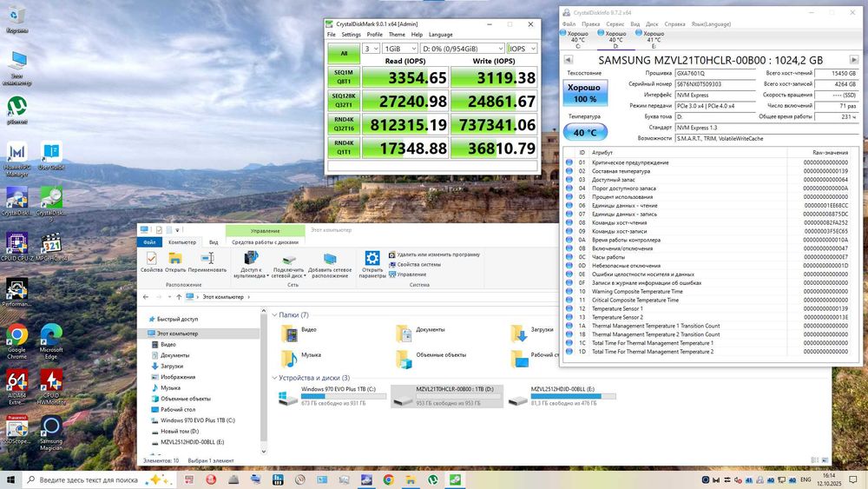Select MZVL2512HDJD-00BLL (E:) drive
This screenshot has width=868, height=489.
(x=562, y=396)
